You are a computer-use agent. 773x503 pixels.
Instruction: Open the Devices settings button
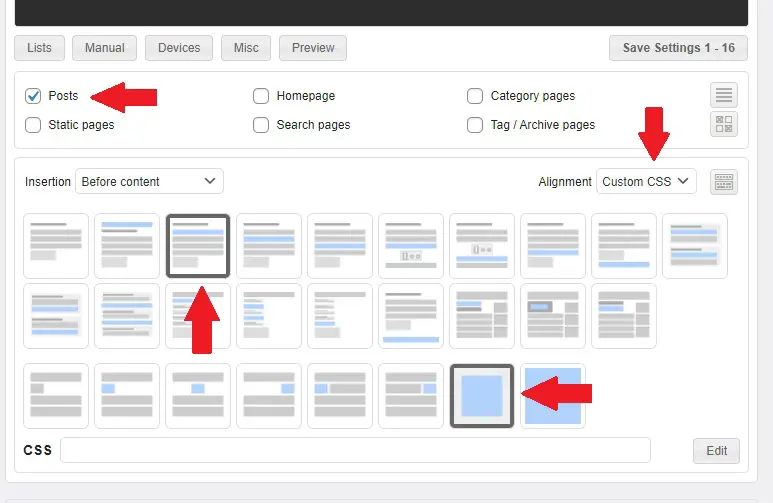179,48
